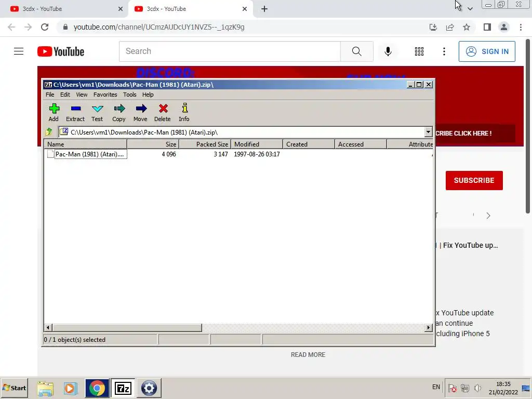The image size is (532, 399).
Task: Open the View menu
Action: tap(82, 95)
